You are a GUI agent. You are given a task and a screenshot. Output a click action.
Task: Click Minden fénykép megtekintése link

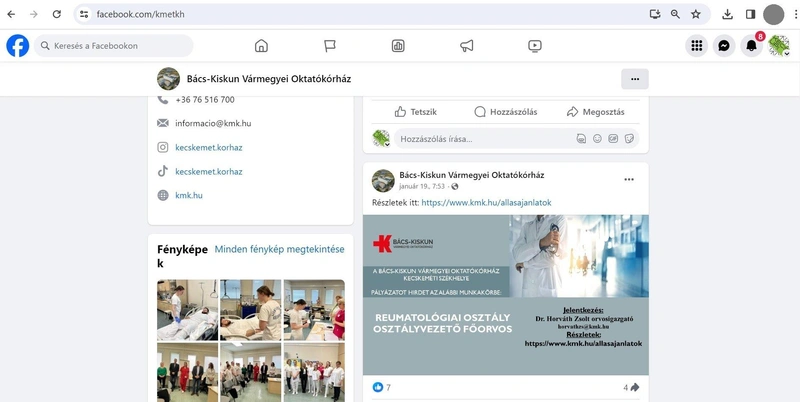pyautogui.click(x=280, y=249)
